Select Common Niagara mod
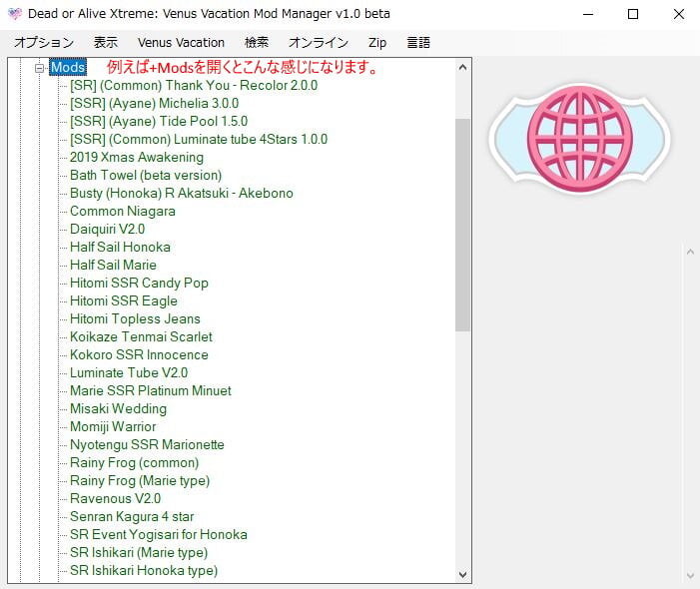The height and width of the screenshot is (589, 700). 123,211
